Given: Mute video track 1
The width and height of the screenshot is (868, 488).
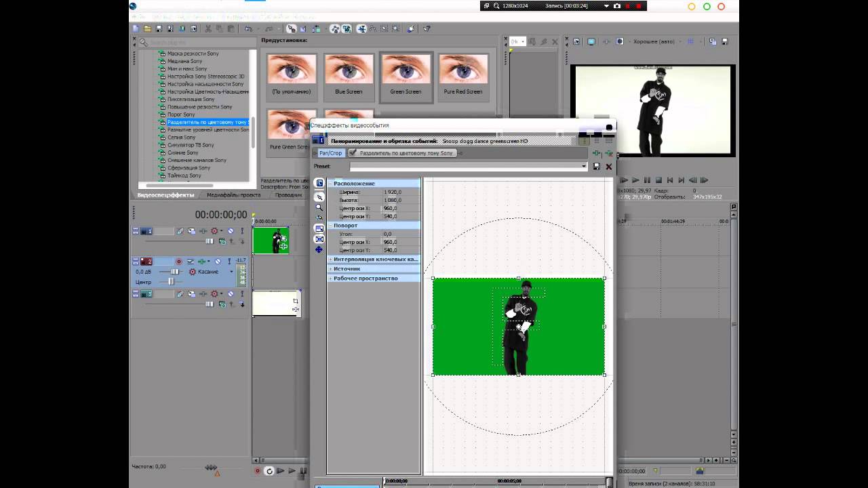Looking at the screenshot, I should (x=231, y=231).
